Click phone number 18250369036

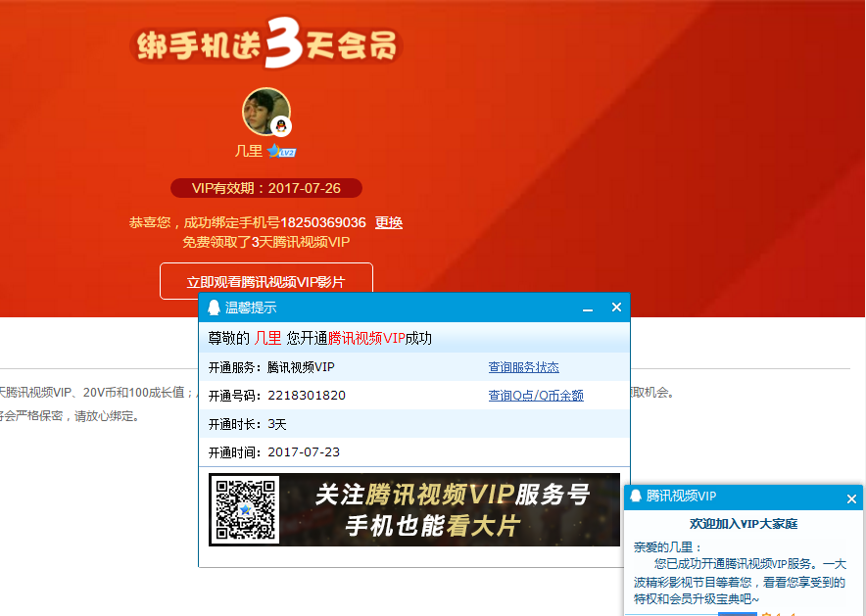click(x=323, y=222)
